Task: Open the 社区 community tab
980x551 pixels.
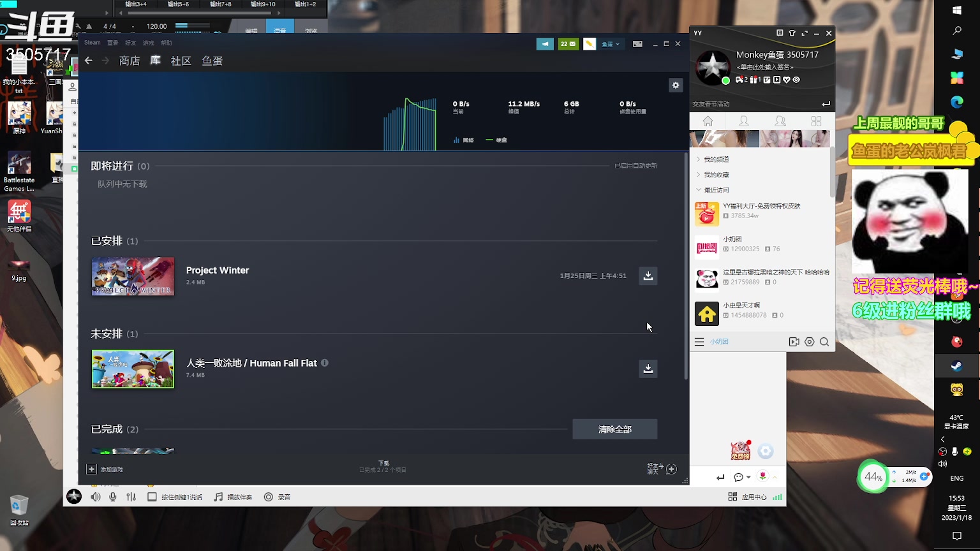Action: click(x=181, y=61)
